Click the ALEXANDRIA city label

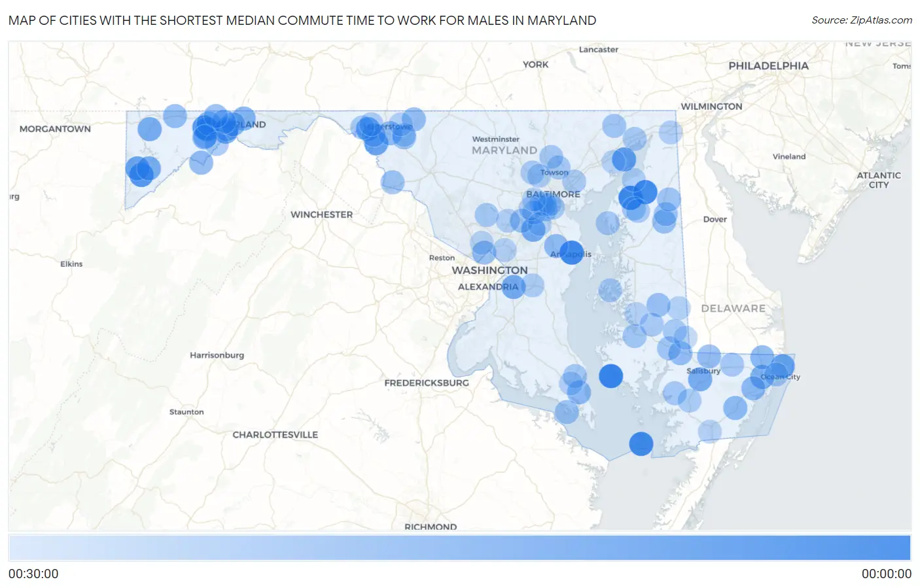(488, 286)
